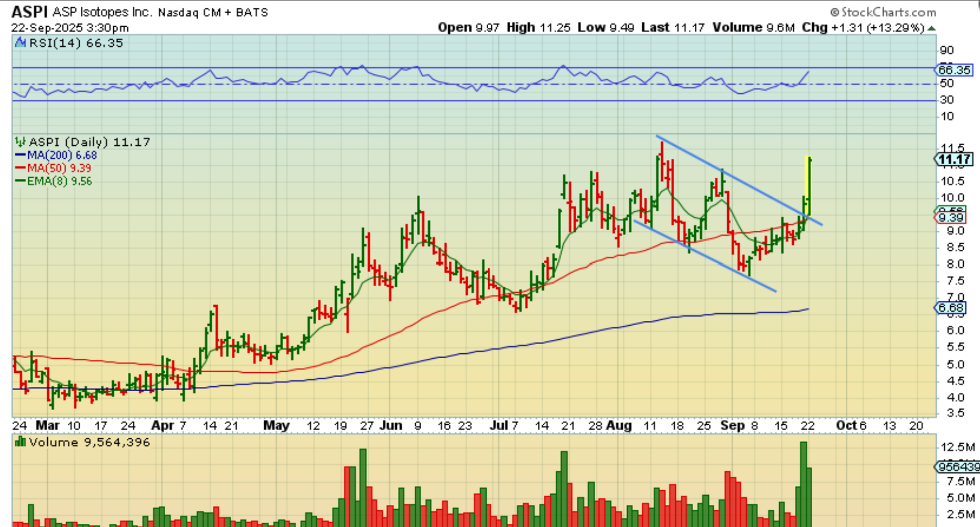Click the Last 11.17 quote value
This screenshot has height=527, width=980.
tap(673, 27)
